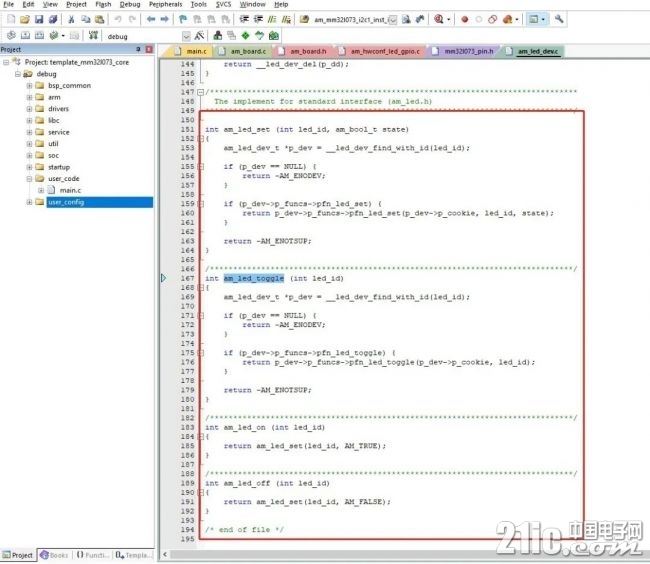Expand the user_config folder node
This screenshot has height=564, width=650.
click(29, 202)
